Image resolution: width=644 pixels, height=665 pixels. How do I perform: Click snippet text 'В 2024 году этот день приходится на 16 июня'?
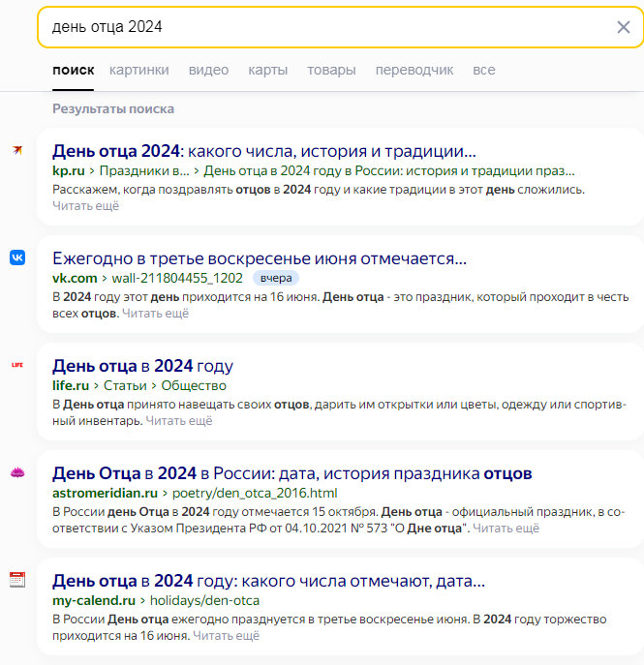(186, 297)
